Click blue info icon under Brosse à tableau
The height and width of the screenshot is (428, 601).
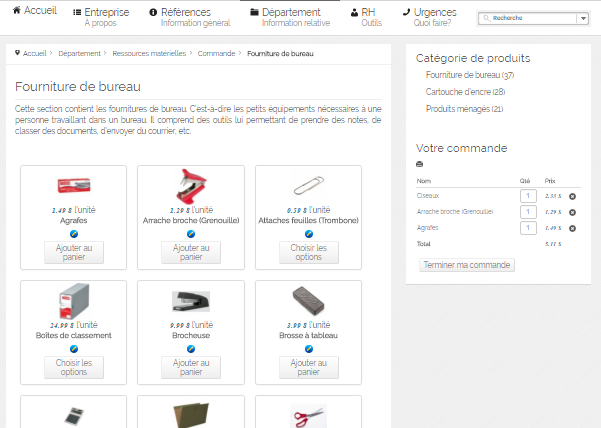coord(309,349)
